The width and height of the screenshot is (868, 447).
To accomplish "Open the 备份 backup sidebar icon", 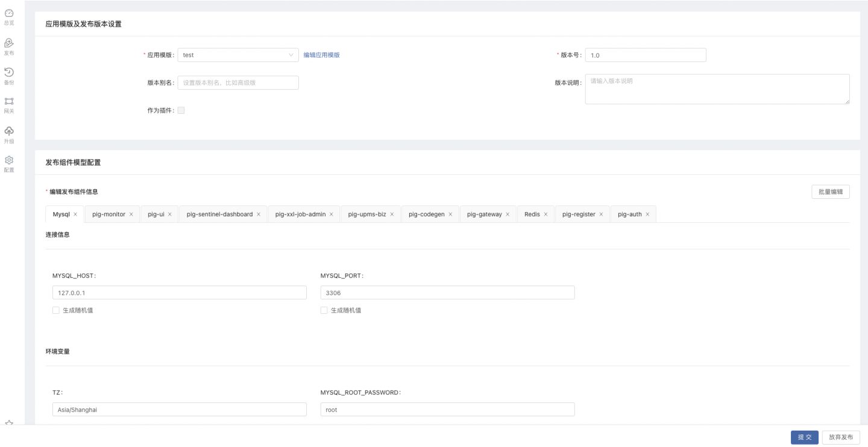I will 9,72.
